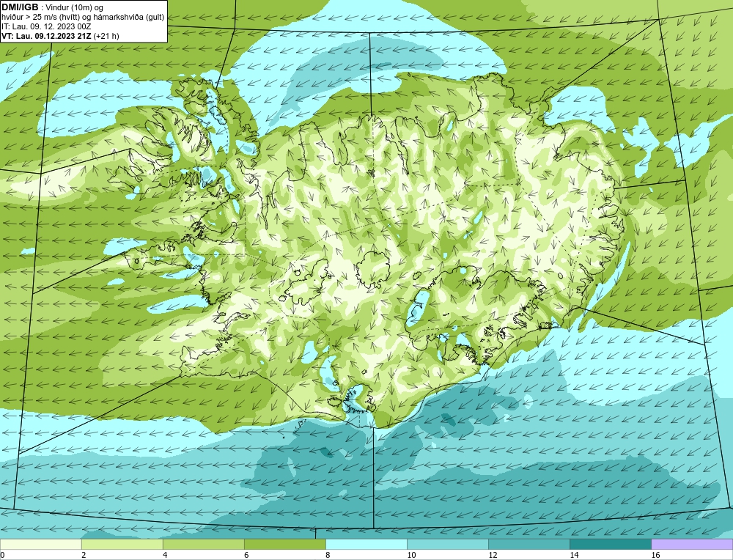The image size is (733, 560).
Task: Click the 'VT: Lau. 09.12.2023 21Z' line
Action: tap(46, 36)
